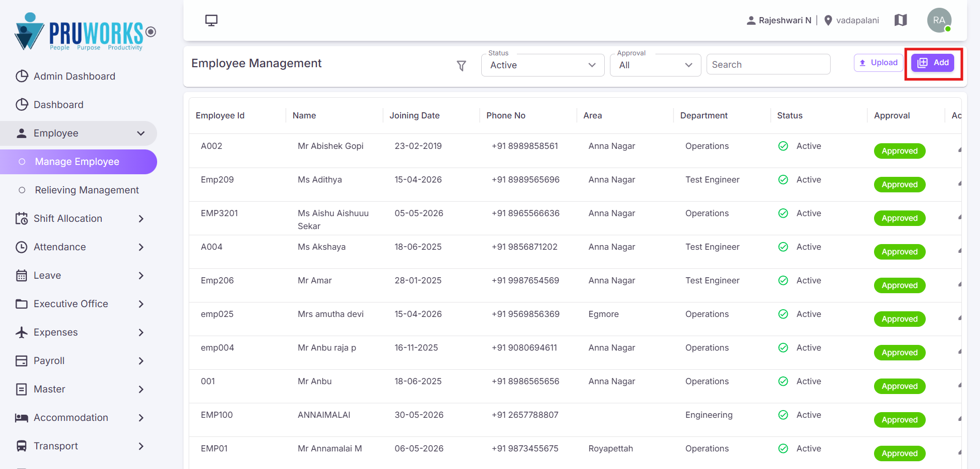Click employee id emp004
Image resolution: width=980 pixels, height=469 pixels.
[218, 347]
